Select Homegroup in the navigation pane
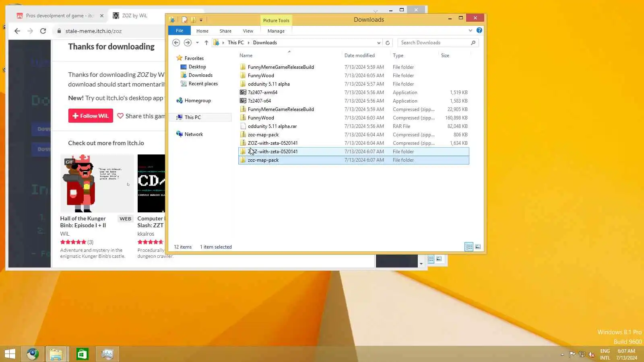This screenshot has width=644, height=362. coord(198,101)
